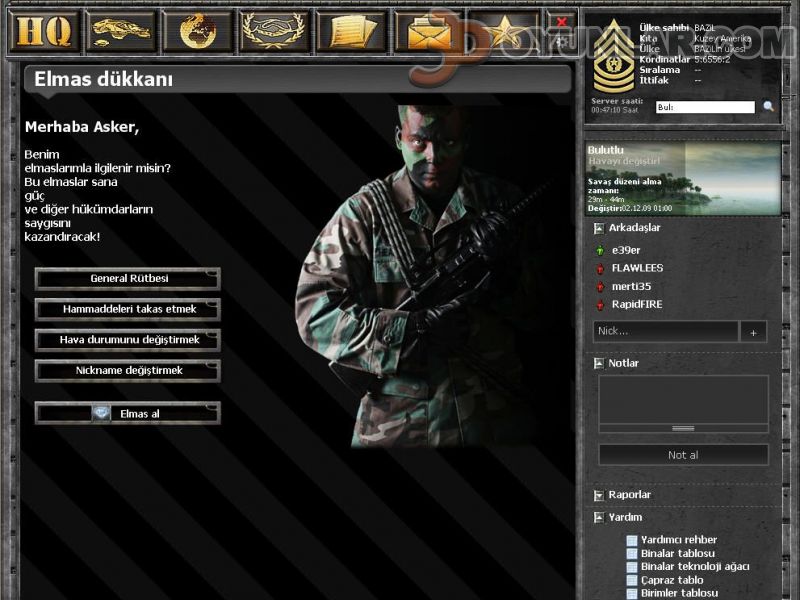800x600 pixels.
Task: Collapse the Arkadaşlar friends section
Action: 598,228
